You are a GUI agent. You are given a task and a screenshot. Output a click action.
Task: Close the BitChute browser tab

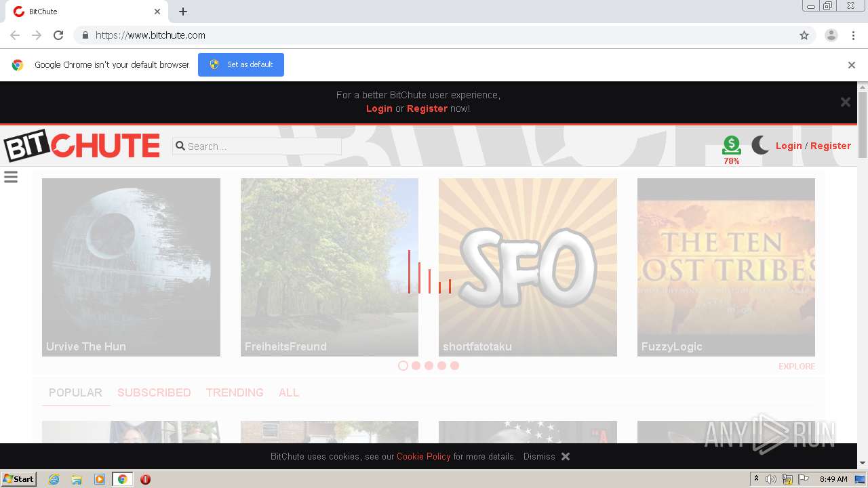tap(157, 12)
